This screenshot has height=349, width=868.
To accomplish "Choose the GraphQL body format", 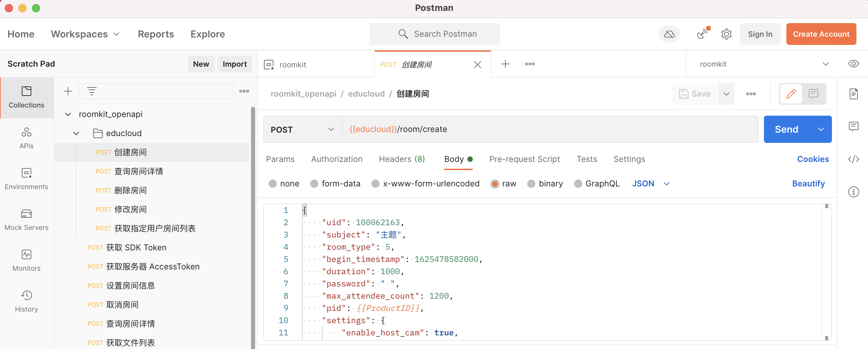I will pyautogui.click(x=596, y=183).
